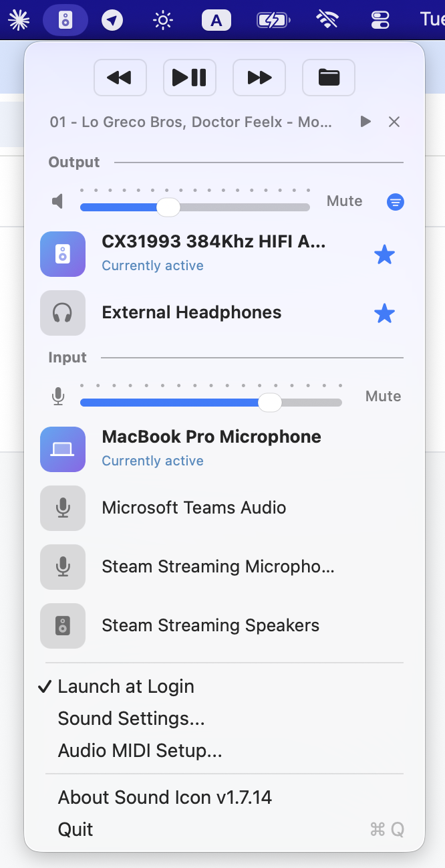Open the brightness sun menu bar icon
Image resolution: width=445 pixels, height=868 pixels.
[x=163, y=20]
